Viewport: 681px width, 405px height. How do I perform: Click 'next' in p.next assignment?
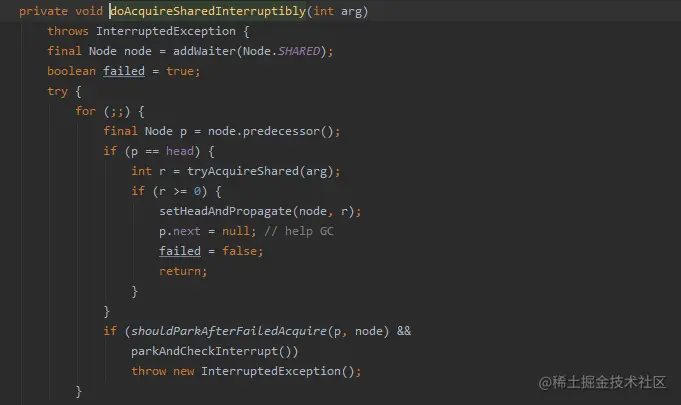[187, 231]
